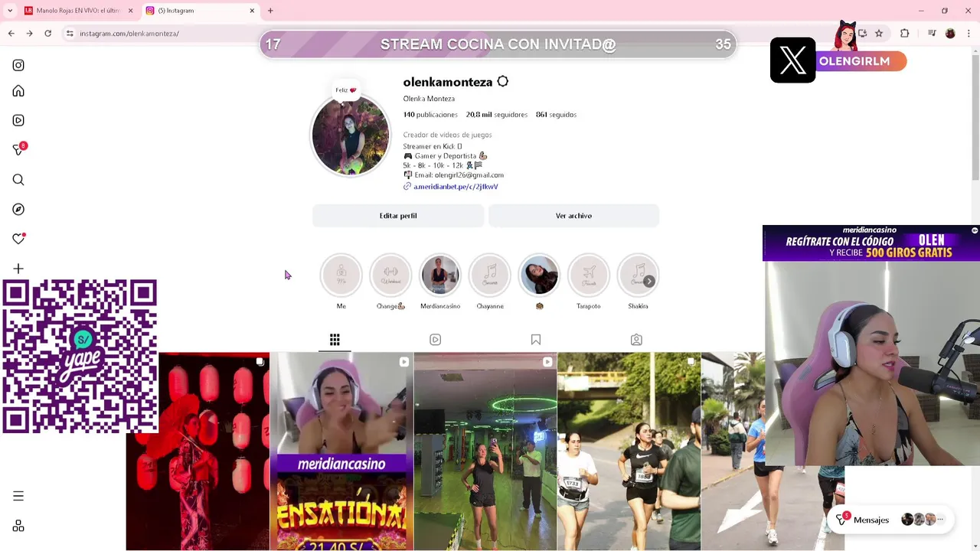
Task: View site information icon in address bar
Action: pos(70,34)
